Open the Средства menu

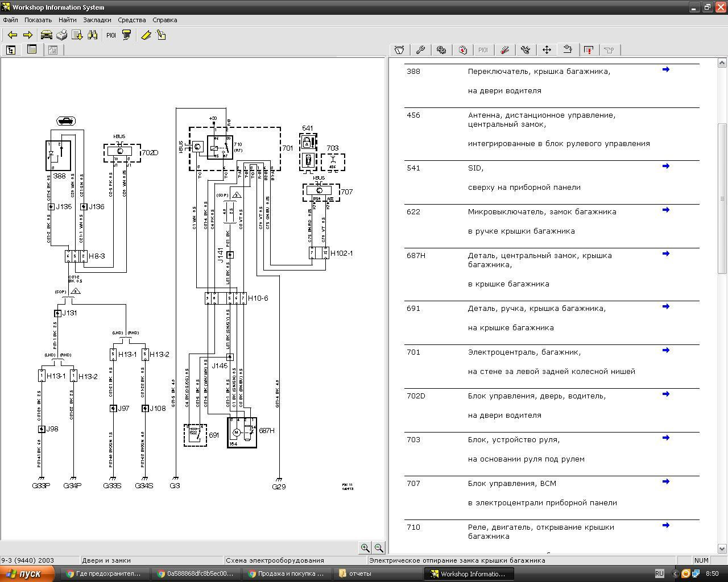(x=132, y=20)
